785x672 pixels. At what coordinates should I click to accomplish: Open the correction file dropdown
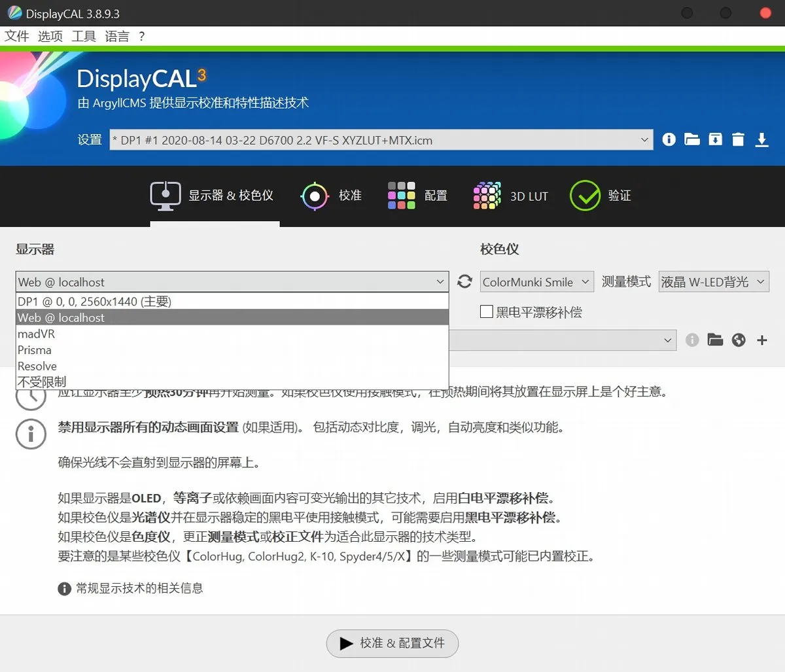[563, 340]
